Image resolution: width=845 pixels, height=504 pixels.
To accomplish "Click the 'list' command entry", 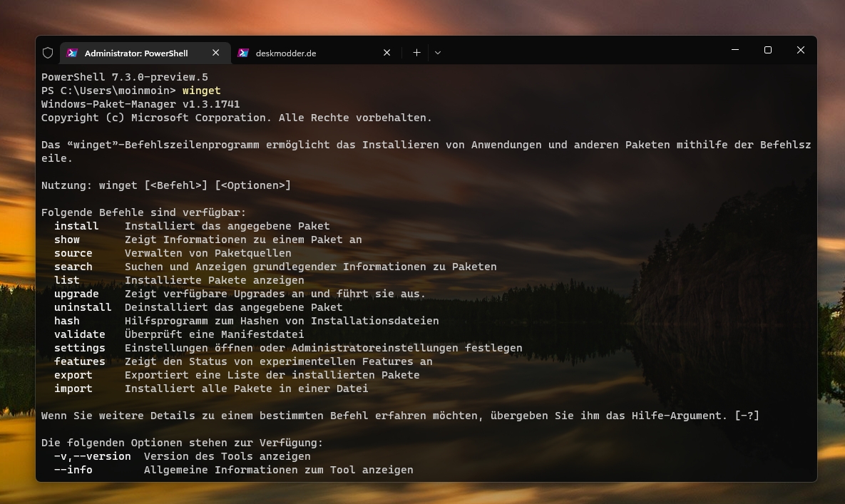I will 67,280.
